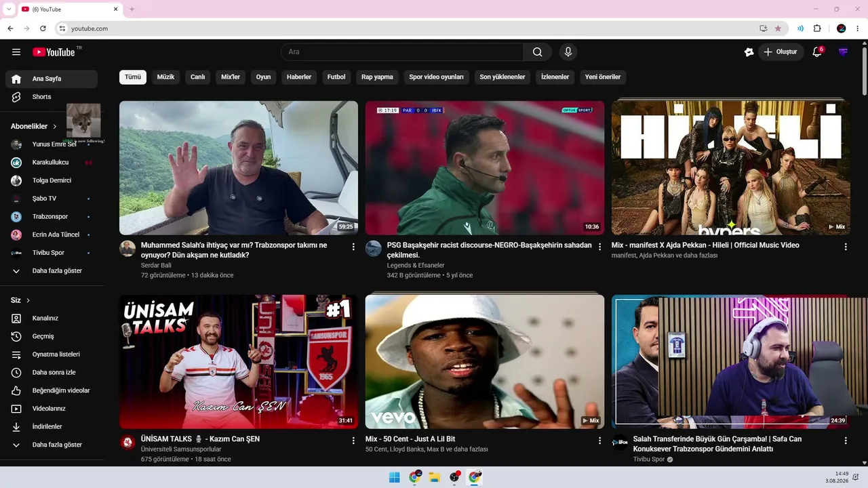This screenshot has width=868, height=488.
Task: Open options menu for Muhammed Salah video
Action: click(353, 247)
